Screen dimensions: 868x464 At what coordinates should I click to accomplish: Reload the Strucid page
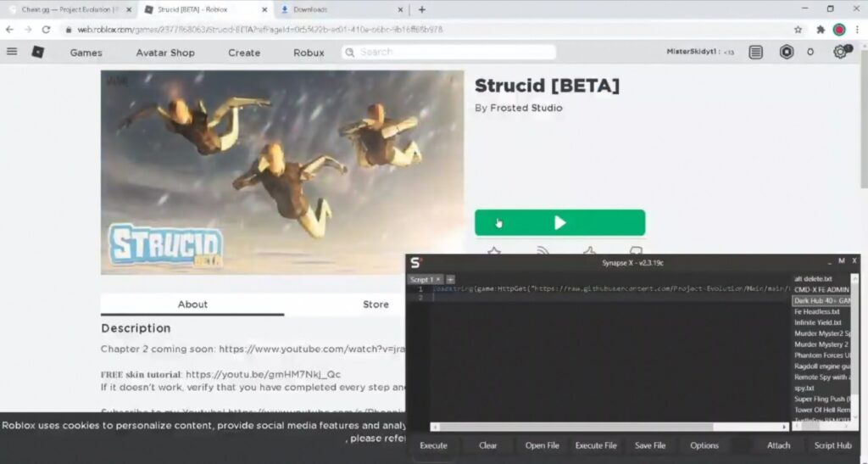[47, 30]
